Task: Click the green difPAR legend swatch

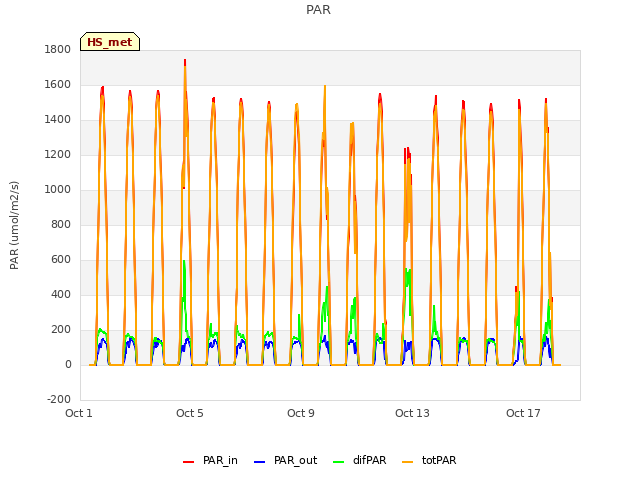Action: pyautogui.click(x=338, y=462)
